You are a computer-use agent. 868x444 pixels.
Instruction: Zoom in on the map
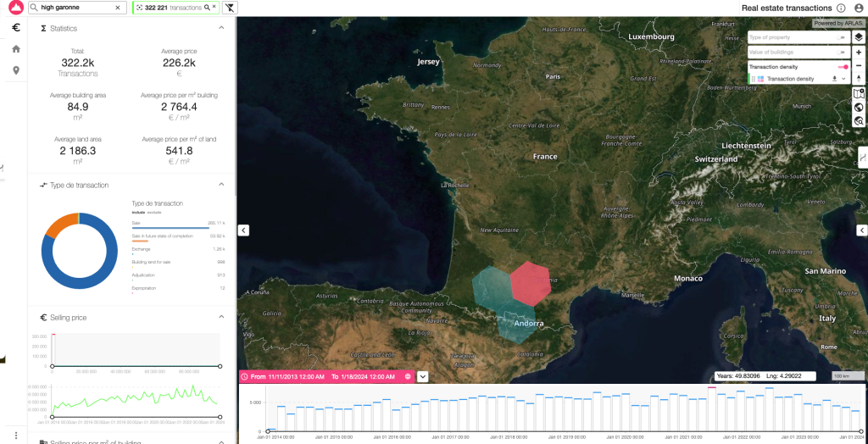pos(859,53)
